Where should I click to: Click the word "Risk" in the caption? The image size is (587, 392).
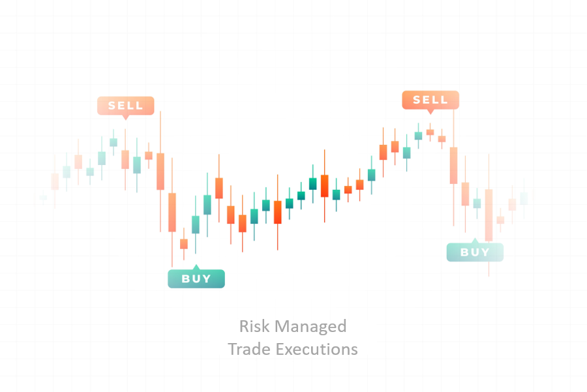click(254, 325)
